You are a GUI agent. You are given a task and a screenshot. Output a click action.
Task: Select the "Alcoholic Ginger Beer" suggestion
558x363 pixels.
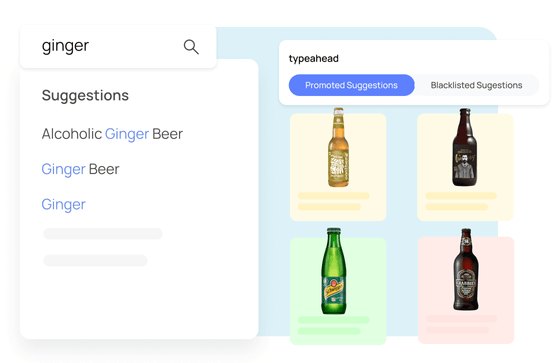pos(112,134)
